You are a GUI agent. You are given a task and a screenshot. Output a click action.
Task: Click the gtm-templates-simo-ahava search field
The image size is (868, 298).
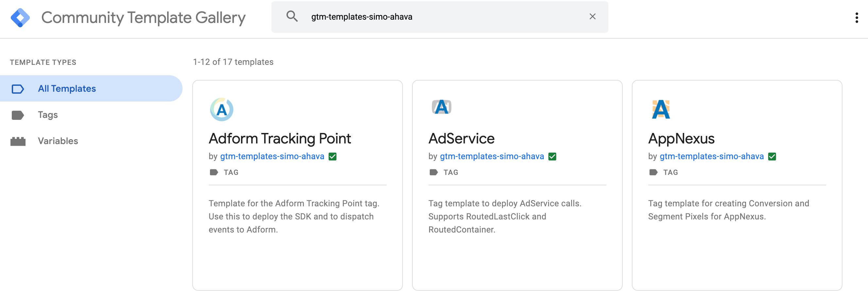pos(440,17)
